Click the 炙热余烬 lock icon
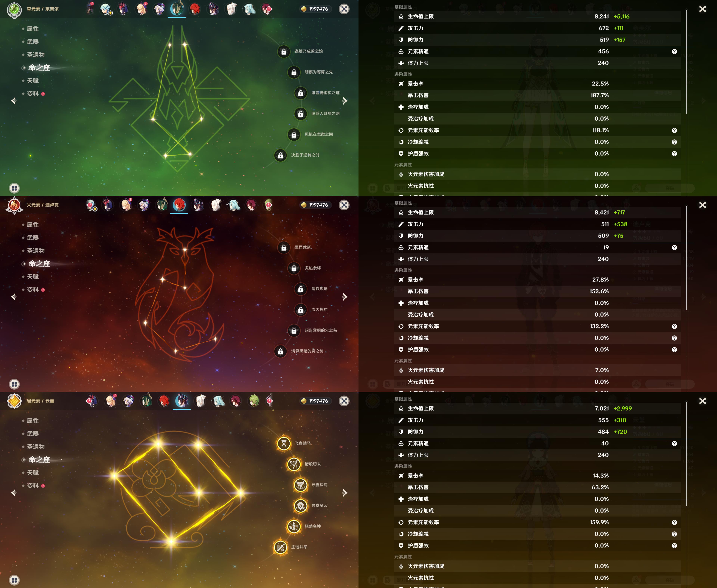Image resolution: width=717 pixels, height=588 pixels. coord(294,268)
